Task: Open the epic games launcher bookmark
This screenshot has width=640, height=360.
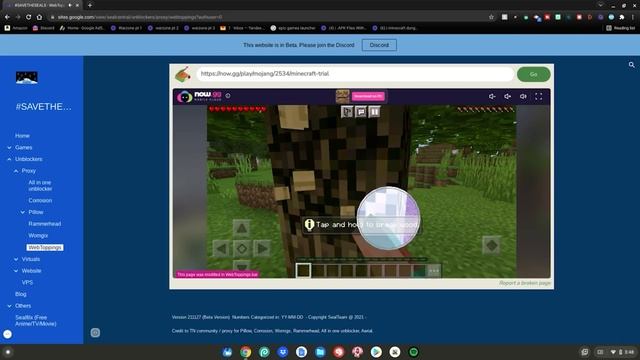Action: 293,28
